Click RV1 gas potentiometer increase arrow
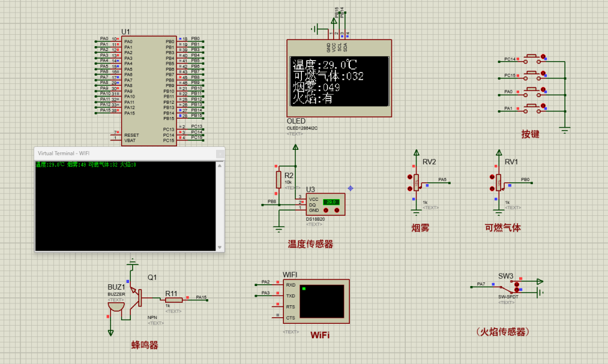Viewport: 608px width, 364px height. click(492, 177)
